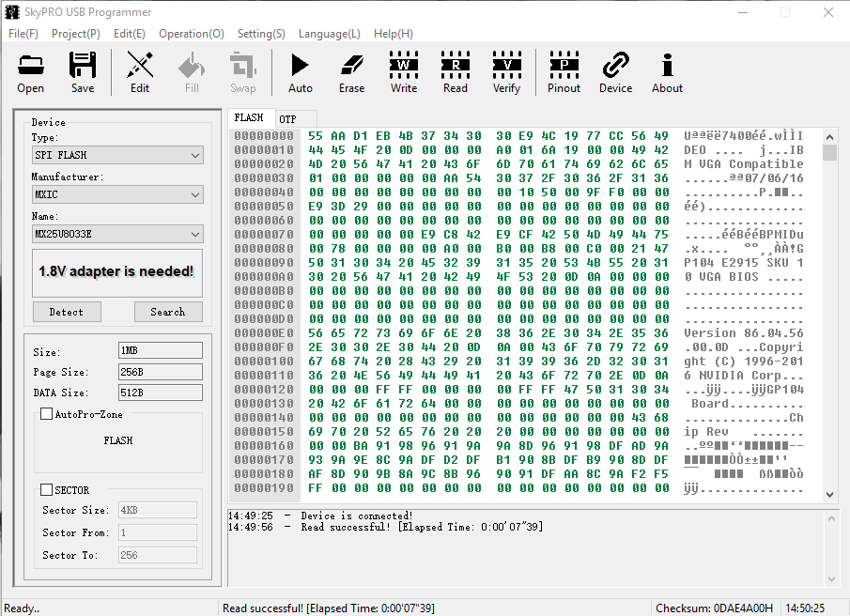The image size is (850, 616).
Task: Click the status bar 'Read successful!' message
Action: click(x=329, y=608)
